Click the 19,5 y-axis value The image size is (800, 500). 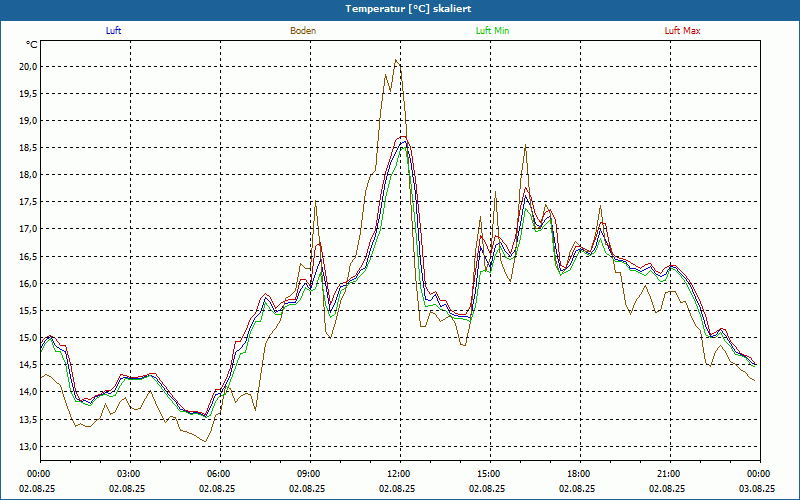click(29, 93)
